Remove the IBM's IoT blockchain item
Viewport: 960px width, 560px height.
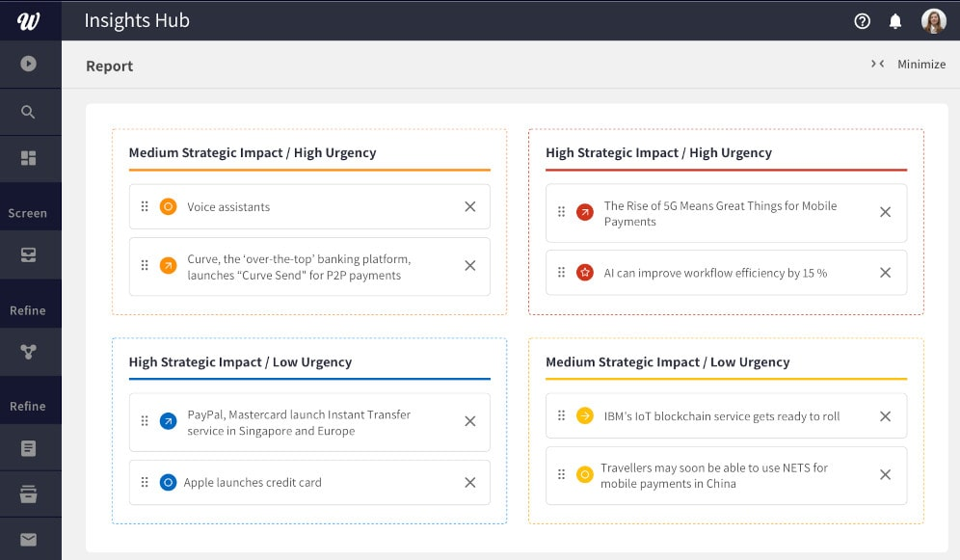coord(885,416)
